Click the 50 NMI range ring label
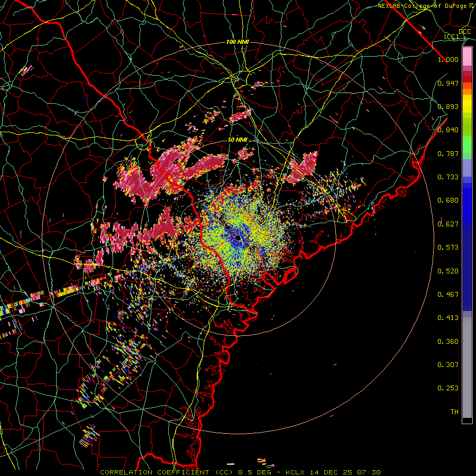The image size is (476, 476). 237,140
